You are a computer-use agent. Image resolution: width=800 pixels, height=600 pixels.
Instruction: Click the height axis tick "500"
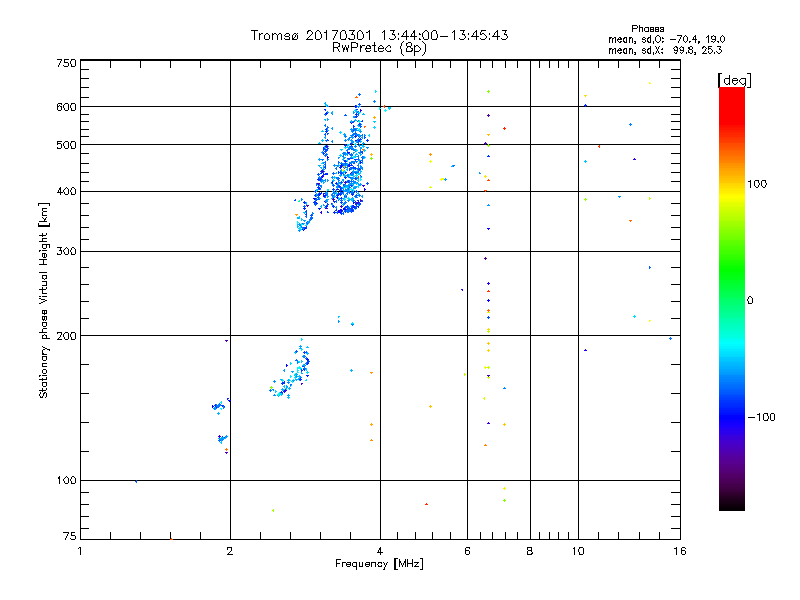coord(66,145)
